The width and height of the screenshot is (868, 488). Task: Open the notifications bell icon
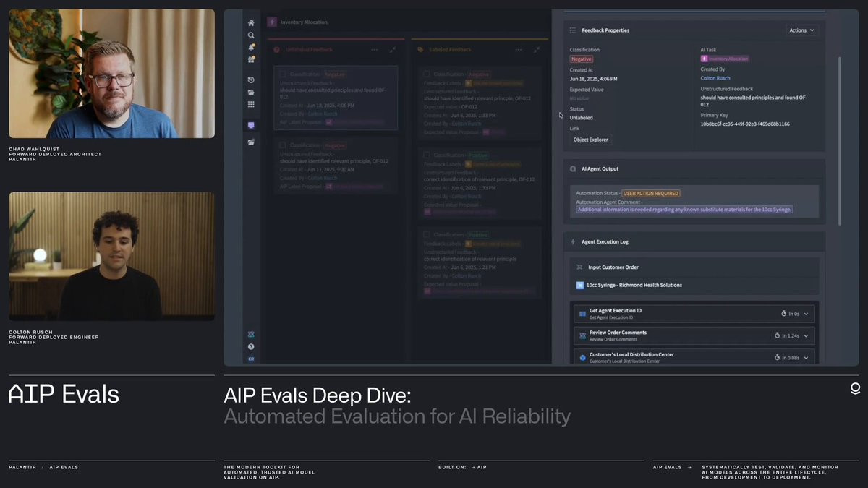pos(251,47)
